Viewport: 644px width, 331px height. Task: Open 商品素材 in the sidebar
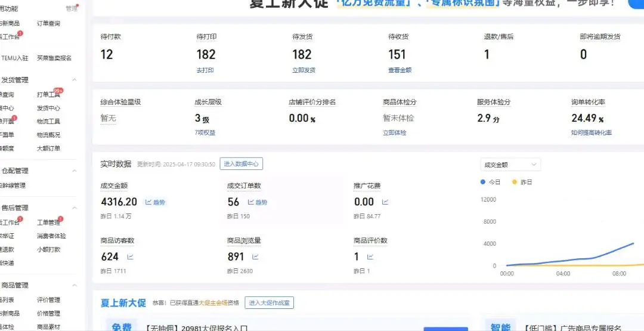[48, 327]
